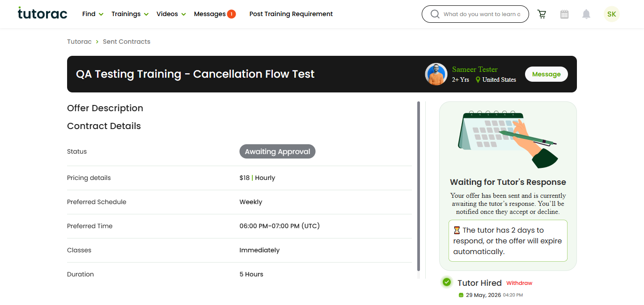Click the 'Pricing details' row label
The width and height of the screenshot is (644, 305).
pyautogui.click(x=89, y=178)
